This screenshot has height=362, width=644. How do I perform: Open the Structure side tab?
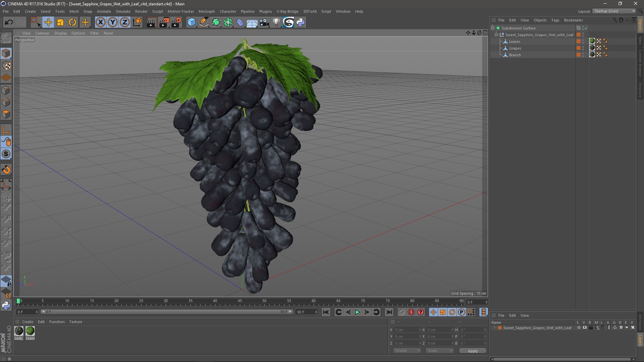click(640, 90)
